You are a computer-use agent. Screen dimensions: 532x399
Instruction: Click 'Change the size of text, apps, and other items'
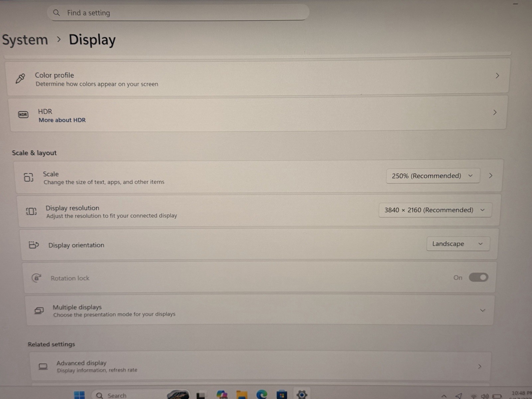click(104, 182)
